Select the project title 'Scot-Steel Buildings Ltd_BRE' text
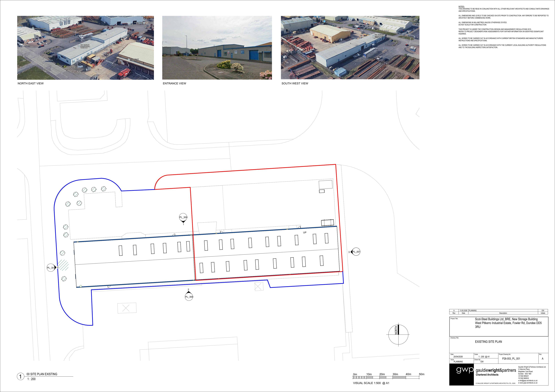Viewport: 555px width, 392px height. click(x=493, y=319)
